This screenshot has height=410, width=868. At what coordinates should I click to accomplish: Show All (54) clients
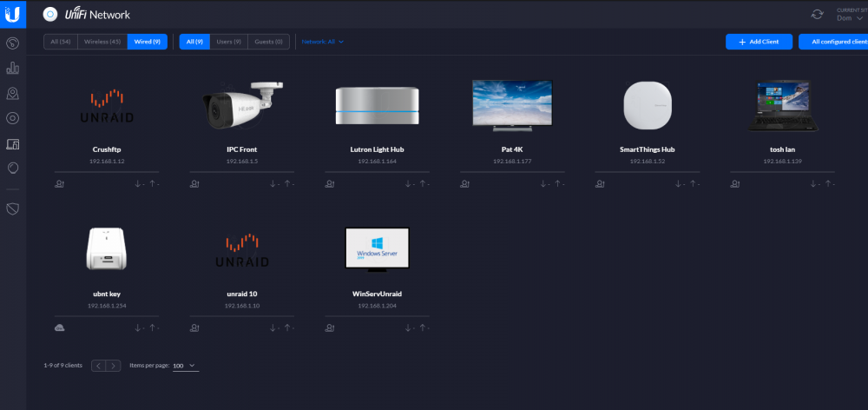pyautogui.click(x=61, y=42)
